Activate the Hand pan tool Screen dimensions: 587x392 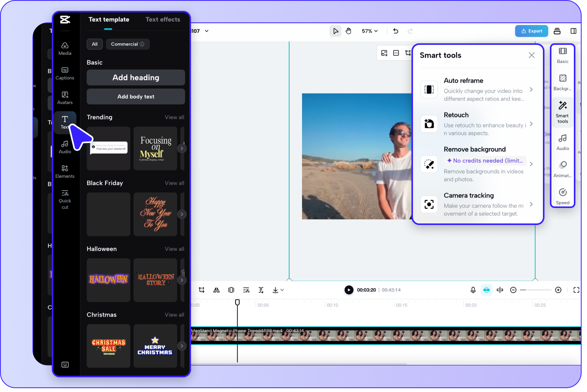[x=349, y=31]
